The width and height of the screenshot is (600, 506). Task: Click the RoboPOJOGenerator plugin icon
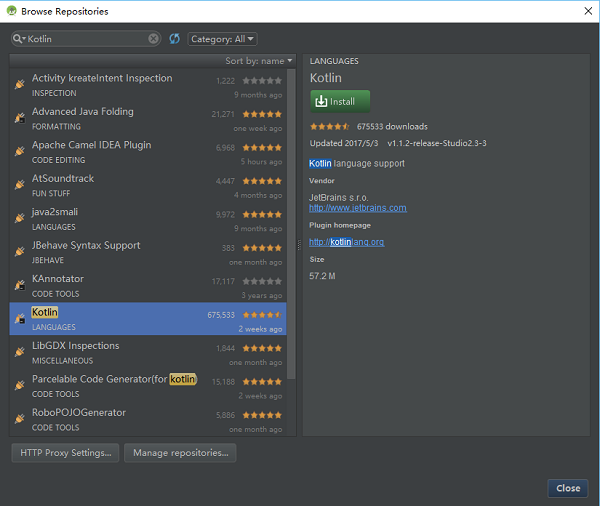tap(19, 419)
